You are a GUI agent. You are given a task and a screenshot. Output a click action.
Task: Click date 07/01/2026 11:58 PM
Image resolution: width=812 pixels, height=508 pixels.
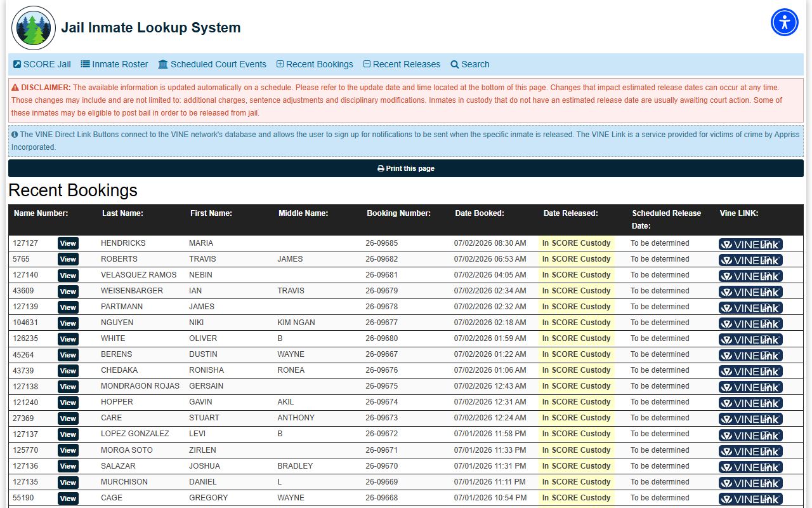click(x=490, y=434)
